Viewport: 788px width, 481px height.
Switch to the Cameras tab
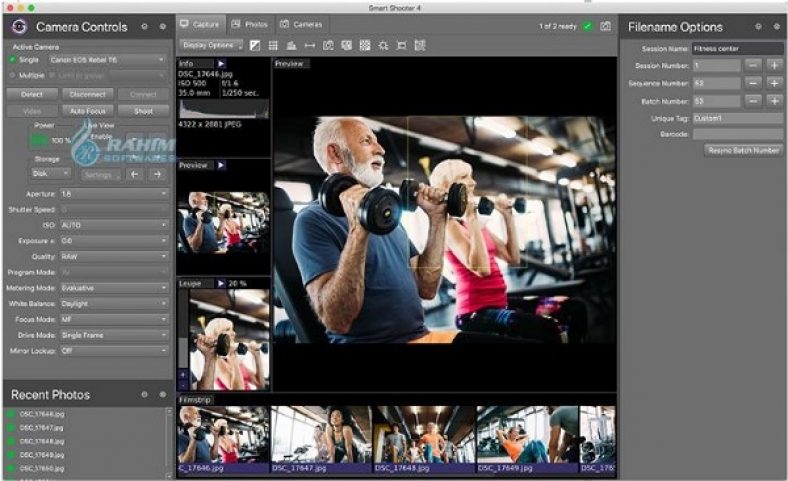(x=301, y=23)
